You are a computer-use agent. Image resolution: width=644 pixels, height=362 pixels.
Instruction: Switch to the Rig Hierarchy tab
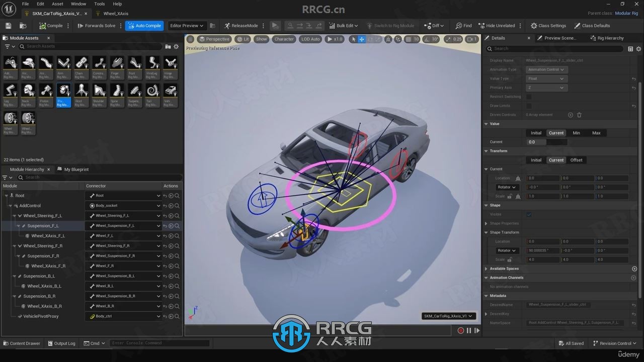pos(607,38)
